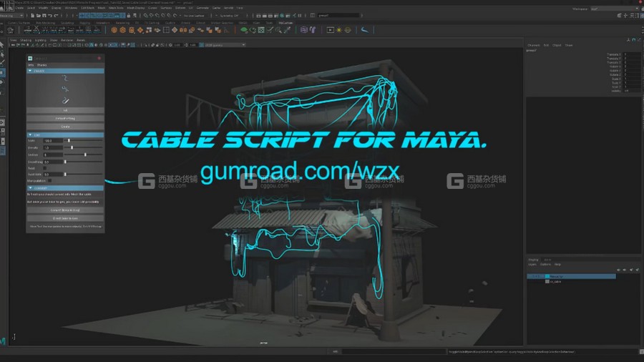This screenshot has height=362, width=644.
Task: Click the yellow sun light shelf icon
Action: [339, 30]
